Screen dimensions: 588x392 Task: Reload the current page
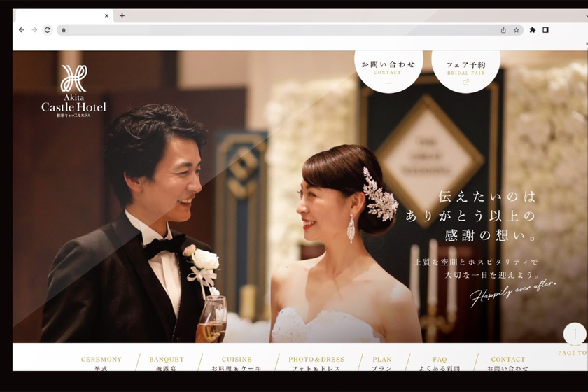[48, 30]
